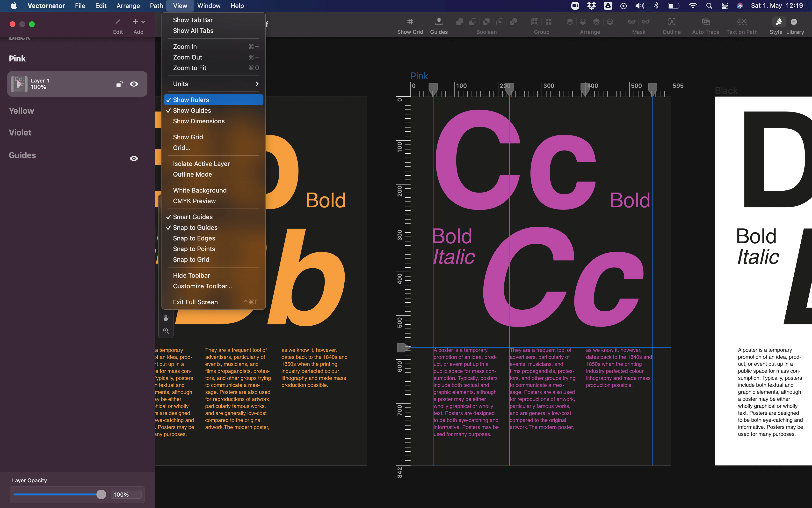Select Isolate Active Layer menu entry

[x=213, y=164]
